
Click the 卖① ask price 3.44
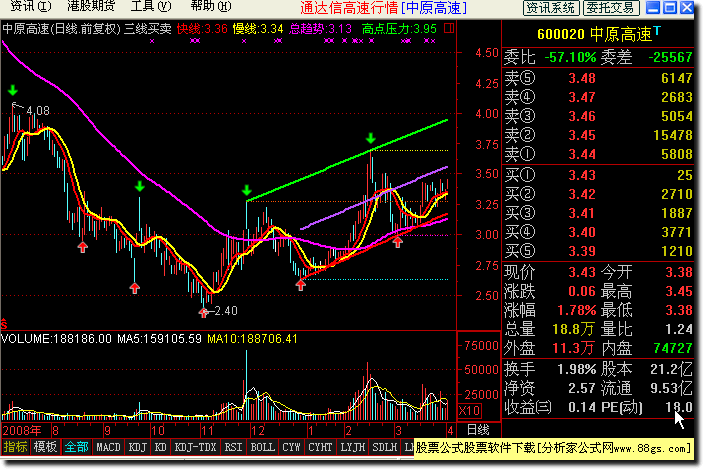[x=582, y=154]
